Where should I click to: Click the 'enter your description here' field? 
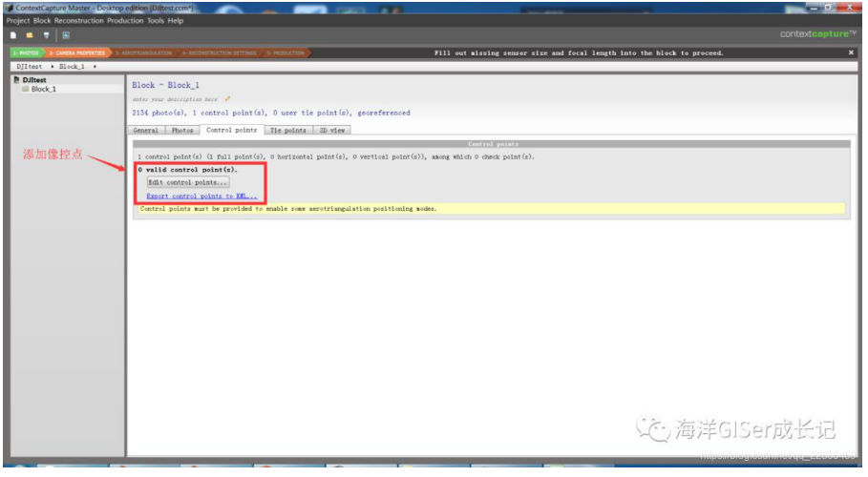click(175, 99)
